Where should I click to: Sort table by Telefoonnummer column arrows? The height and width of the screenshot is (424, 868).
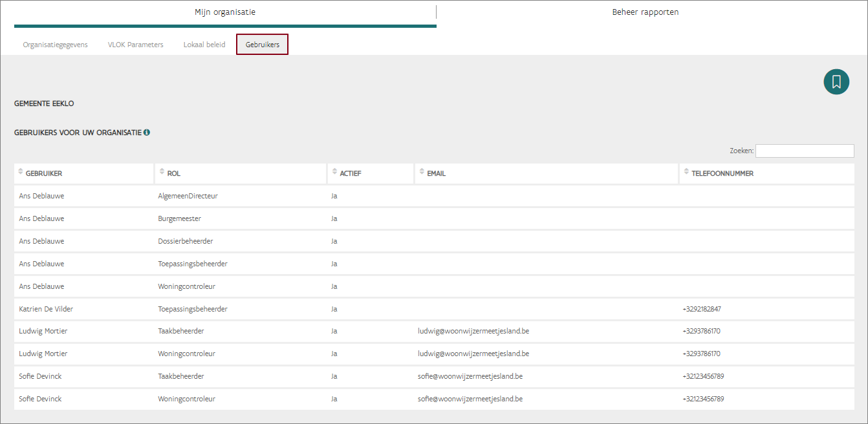(686, 172)
